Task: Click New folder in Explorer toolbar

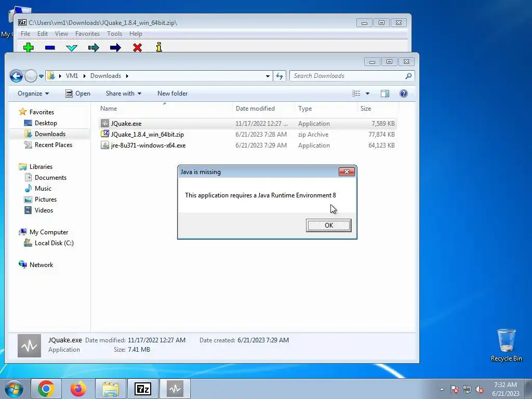Action: 172,94
